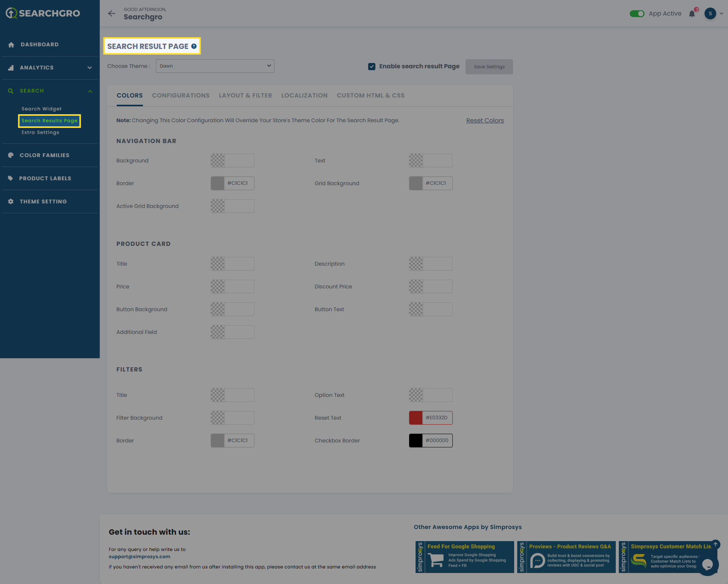Open the chat bubble widget
This screenshot has height=584, width=728.
coord(707,565)
